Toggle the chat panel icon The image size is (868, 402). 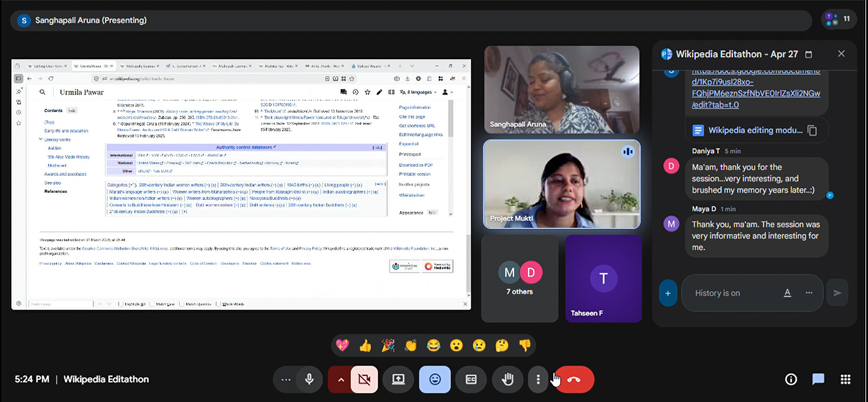(x=818, y=380)
